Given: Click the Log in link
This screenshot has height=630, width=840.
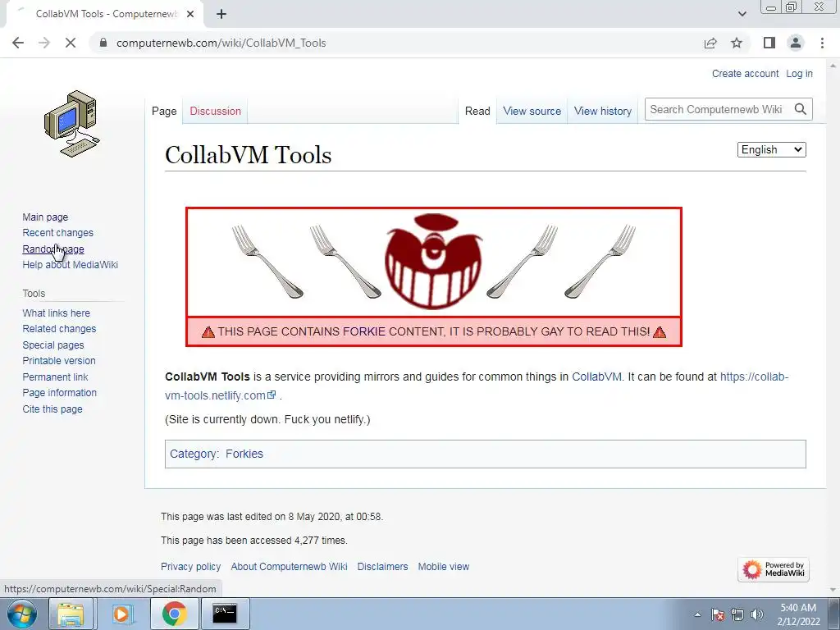Looking at the screenshot, I should point(799,73).
